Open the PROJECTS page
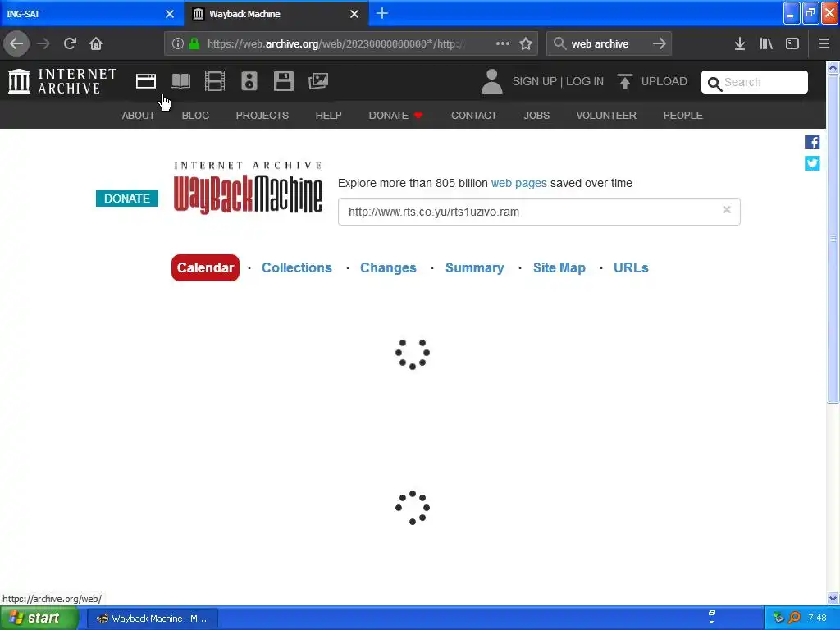Screen dimensions: 840x630 (x=262, y=115)
